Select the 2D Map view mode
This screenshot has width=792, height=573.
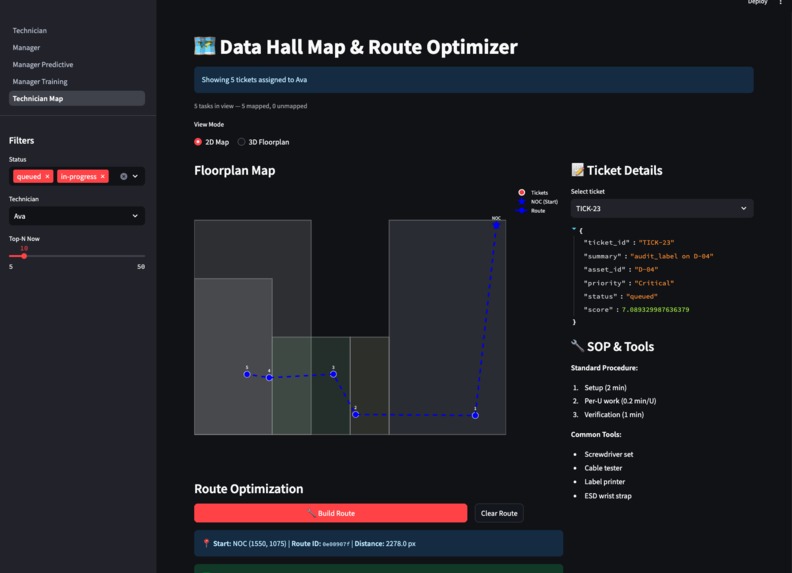pos(212,142)
